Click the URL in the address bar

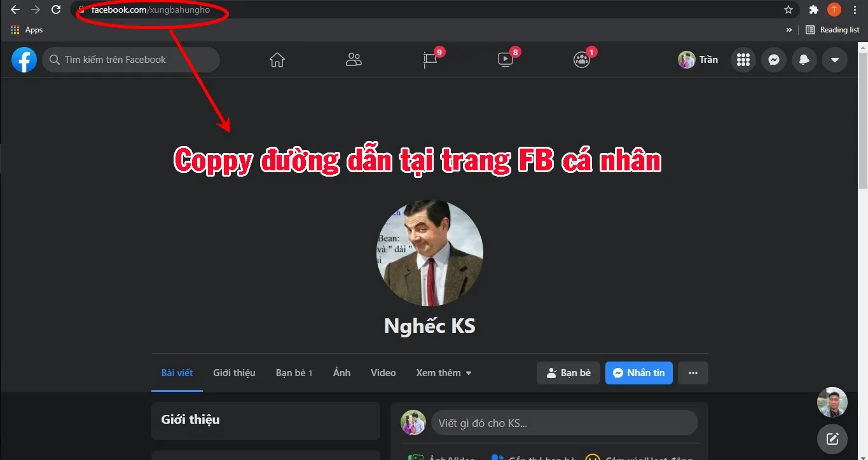coord(151,10)
